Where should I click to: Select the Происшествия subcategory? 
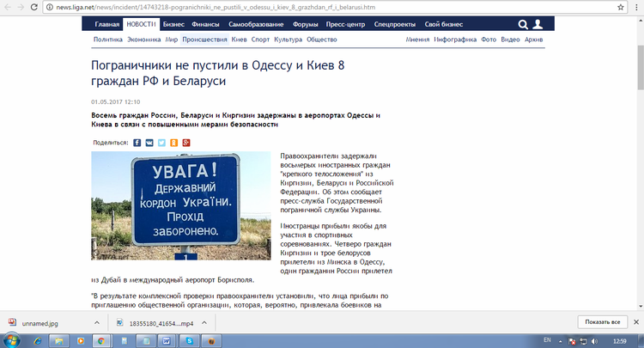click(204, 40)
